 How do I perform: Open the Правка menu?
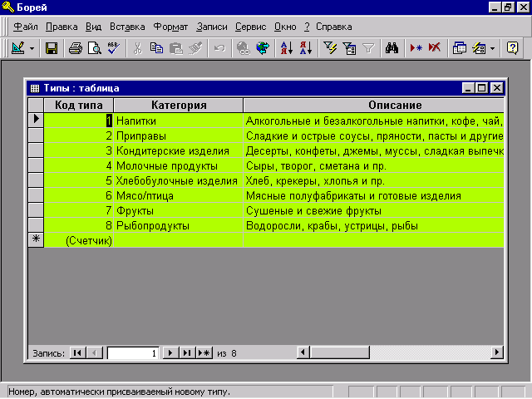62,27
